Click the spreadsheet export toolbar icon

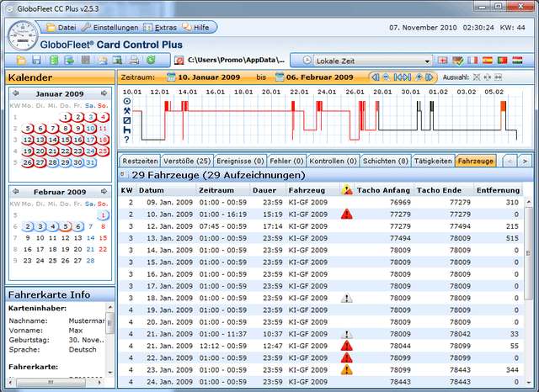tap(118, 61)
